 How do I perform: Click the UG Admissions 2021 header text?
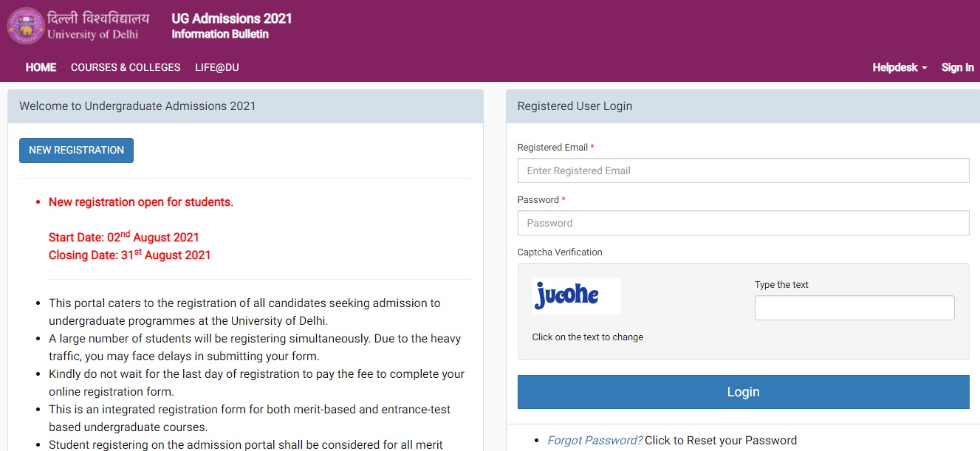(x=231, y=18)
